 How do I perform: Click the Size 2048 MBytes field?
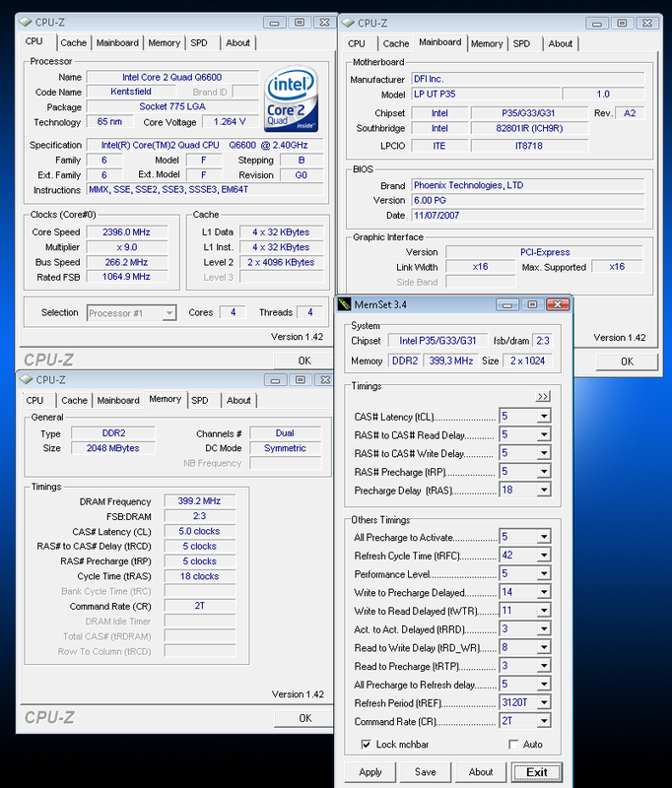coord(113,448)
